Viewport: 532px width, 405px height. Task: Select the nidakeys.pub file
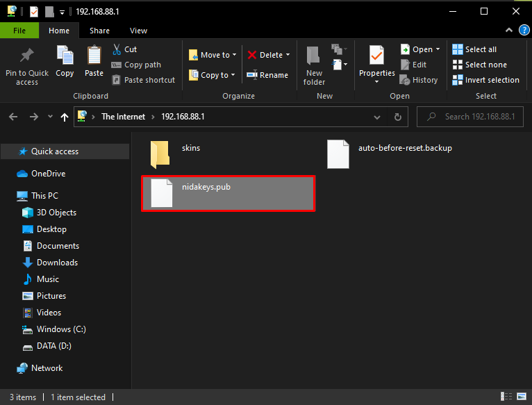point(228,194)
